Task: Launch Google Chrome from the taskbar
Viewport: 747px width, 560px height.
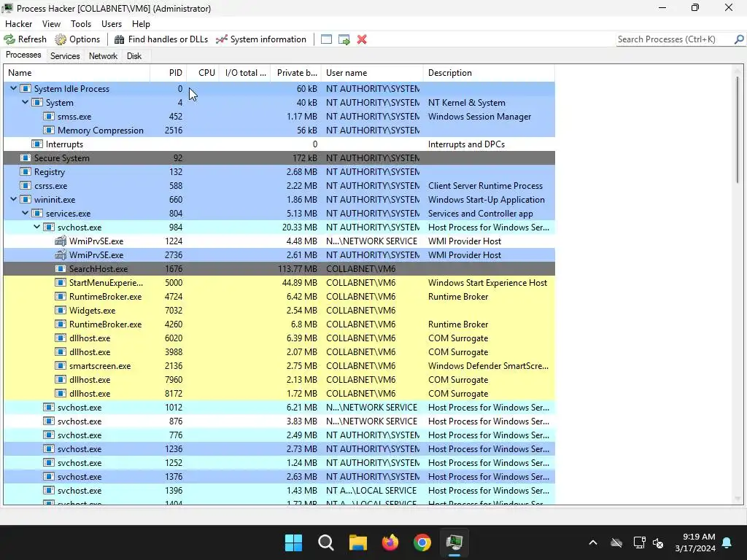Action: pos(422,542)
